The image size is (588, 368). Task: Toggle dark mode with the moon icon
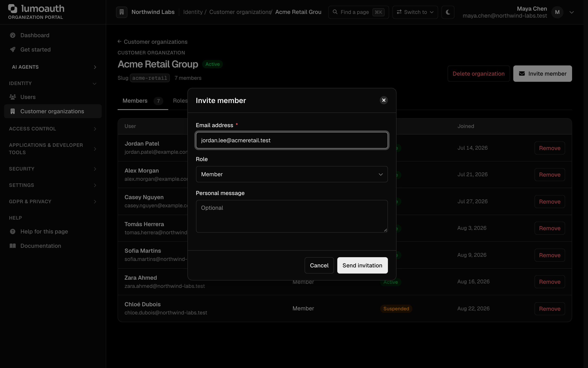(448, 12)
